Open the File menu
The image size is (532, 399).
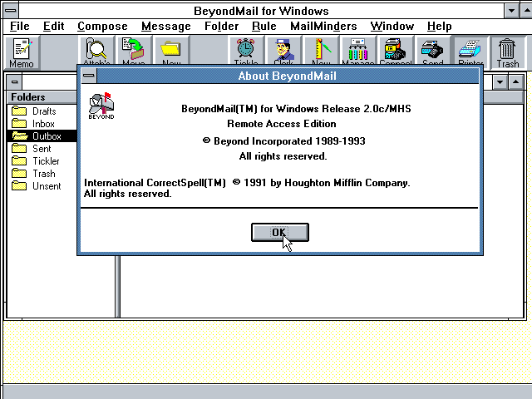pos(20,26)
